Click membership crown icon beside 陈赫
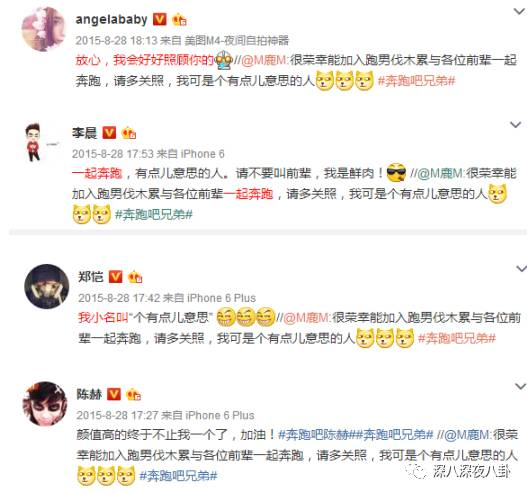 133,394
